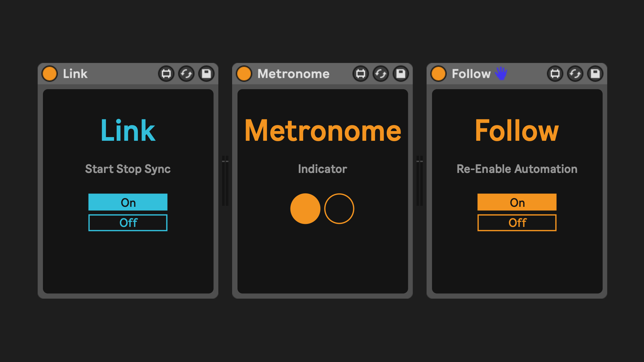Screen dimensions: 644x362
Task: Click the show/hide presets icon on Link device
Action: [x=166, y=74]
